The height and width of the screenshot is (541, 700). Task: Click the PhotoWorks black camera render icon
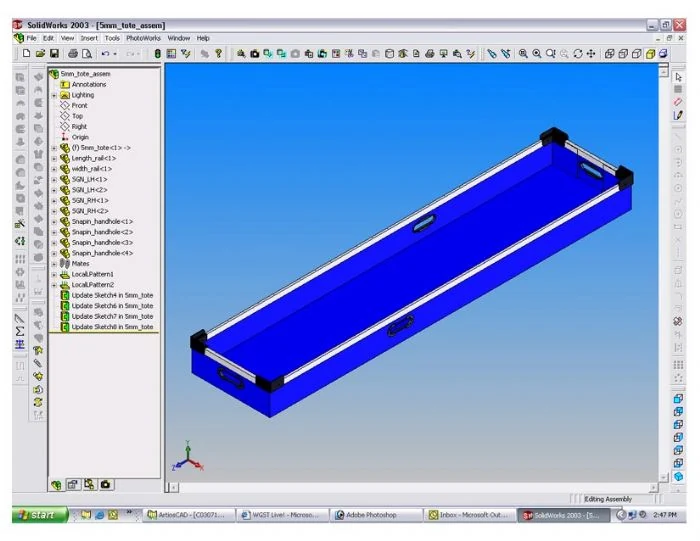point(254,54)
